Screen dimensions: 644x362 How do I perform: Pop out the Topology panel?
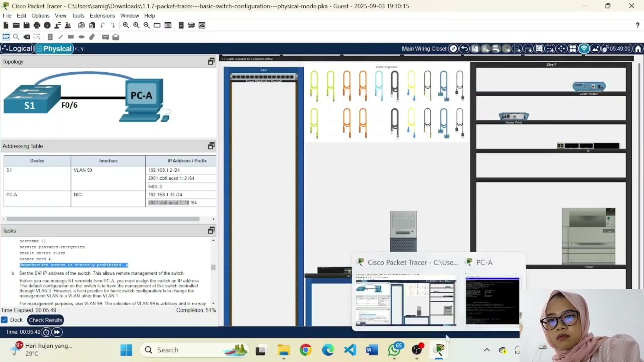click(211, 62)
